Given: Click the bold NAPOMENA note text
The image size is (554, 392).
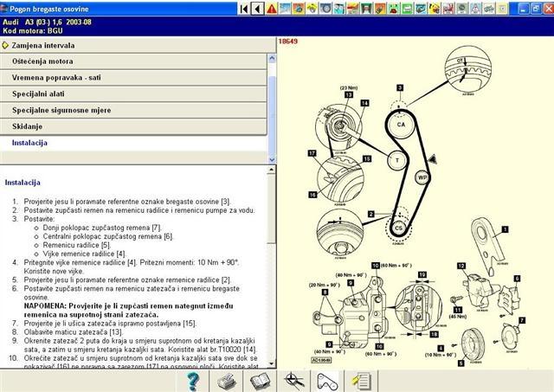Looking at the screenshot, I should [129, 310].
